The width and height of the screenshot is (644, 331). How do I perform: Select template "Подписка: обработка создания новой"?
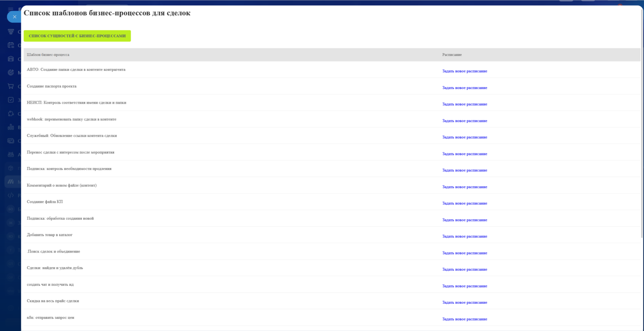point(60,218)
